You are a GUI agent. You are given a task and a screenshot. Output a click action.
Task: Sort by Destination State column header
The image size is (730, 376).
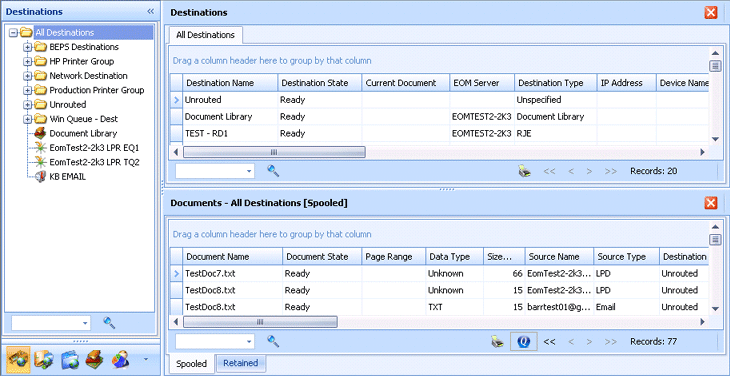[320, 83]
